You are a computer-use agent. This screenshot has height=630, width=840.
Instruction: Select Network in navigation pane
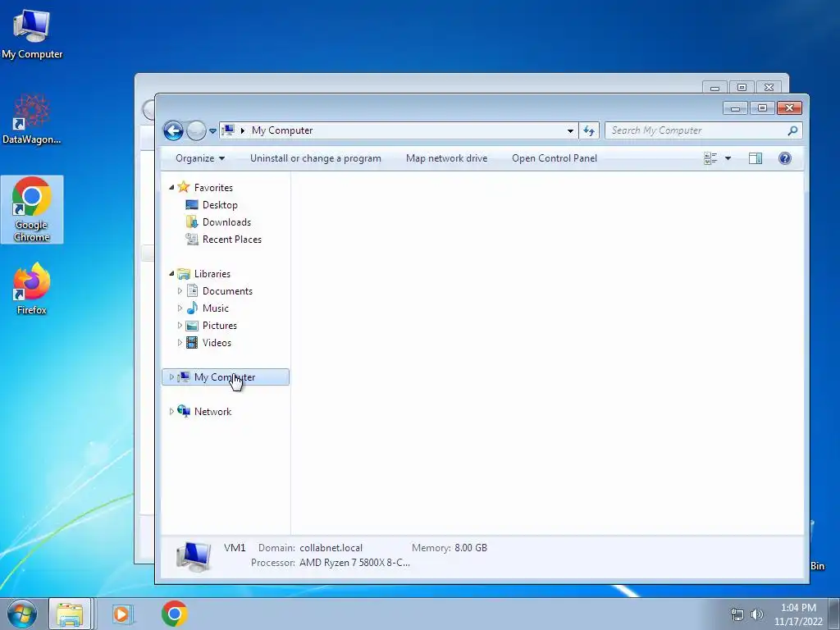[212, 412]
